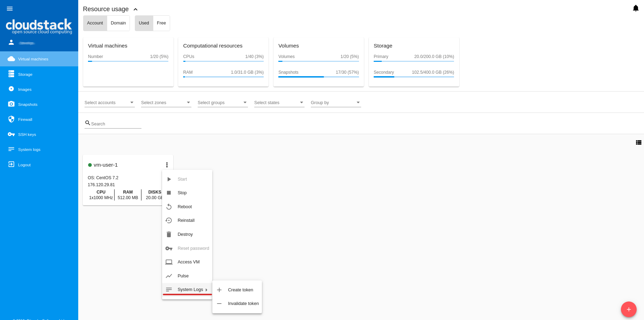This screenshot has height=320, width=644.
Task: Choose Destroy from the VM menu
Action: coord(187,234)
